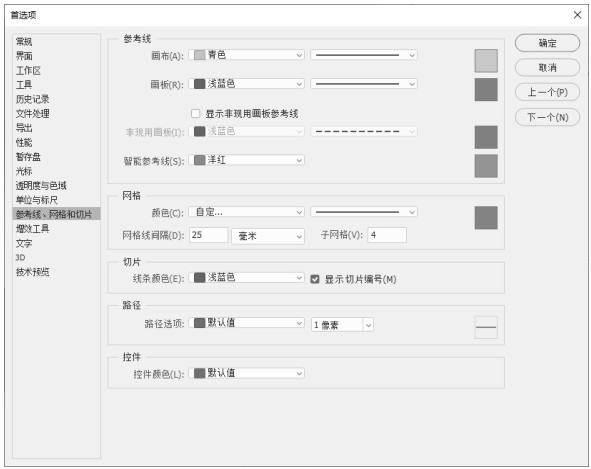Click the 画布 guide color swatch on the right
This screenshot has width=591, height=469.
point(486,60)
